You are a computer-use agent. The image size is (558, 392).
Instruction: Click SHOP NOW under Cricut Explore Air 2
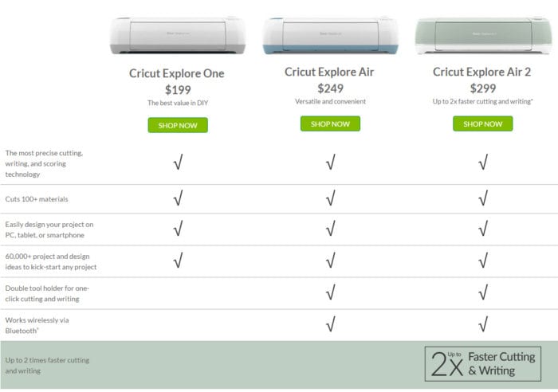pyautogui.click(x=482, y=123)
